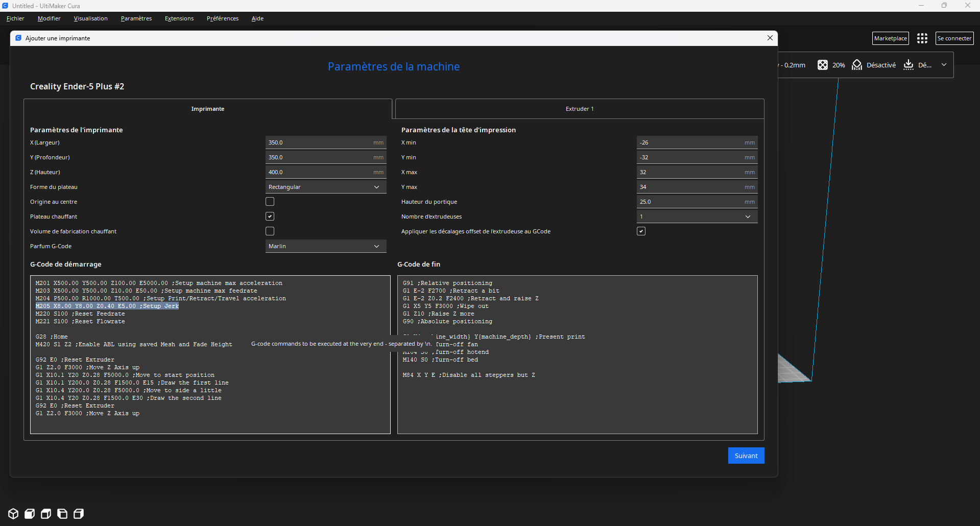Expand the Nombre d'extrudeuses dropdown
This screenshot has height=526, width=980.
[697, 217]
